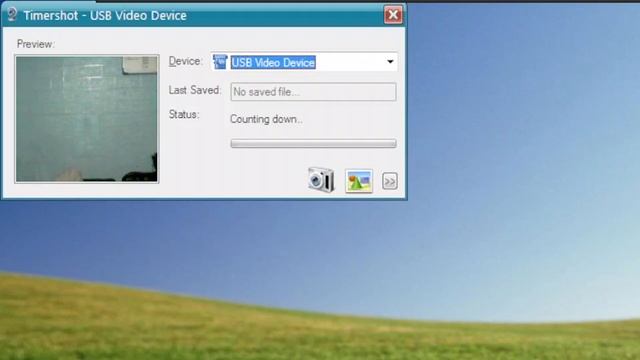Viewport: 640px width, 360px height.
Task: Click the Status label
Action: [184, 115]
